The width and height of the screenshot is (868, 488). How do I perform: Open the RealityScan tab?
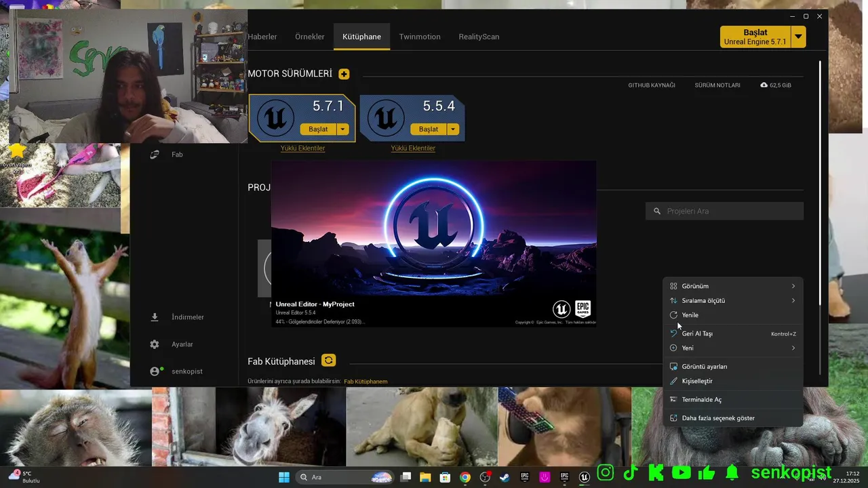(479, 37)
